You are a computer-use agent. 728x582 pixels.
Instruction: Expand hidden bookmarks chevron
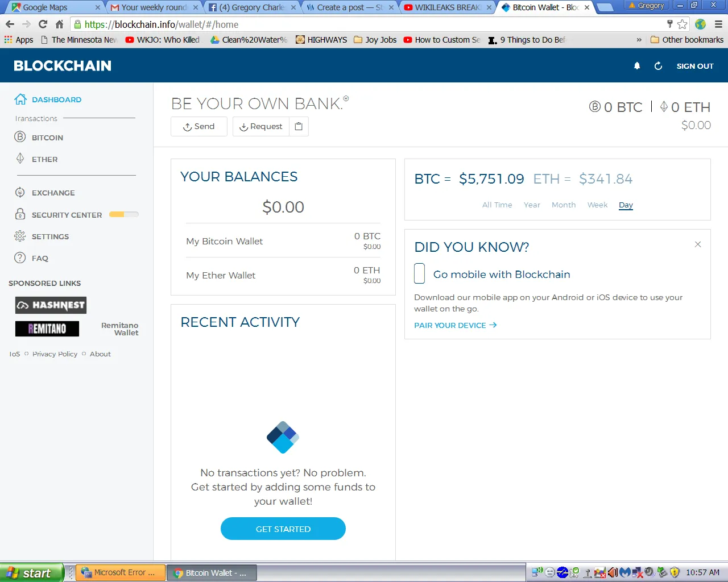[639, 40]
